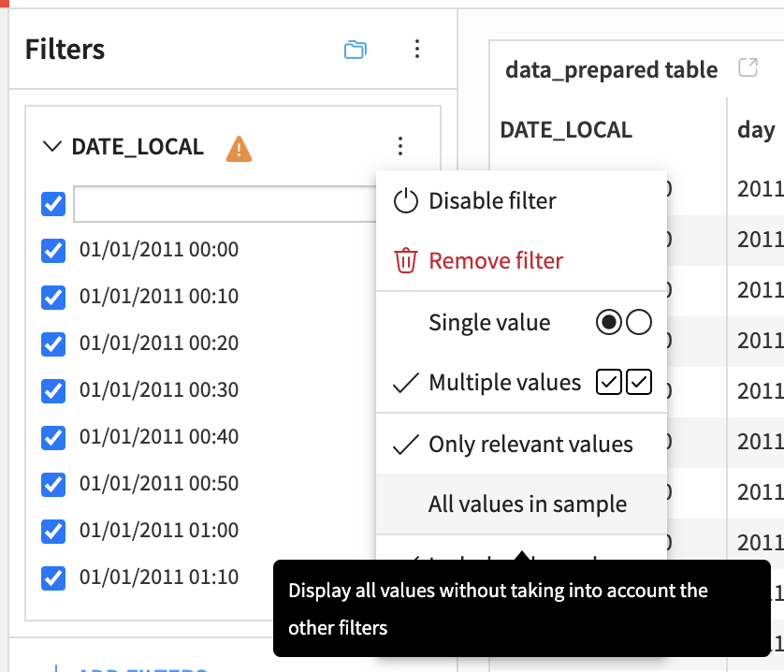Click the 01/01/2011 01:10 date label

[159, 577]
